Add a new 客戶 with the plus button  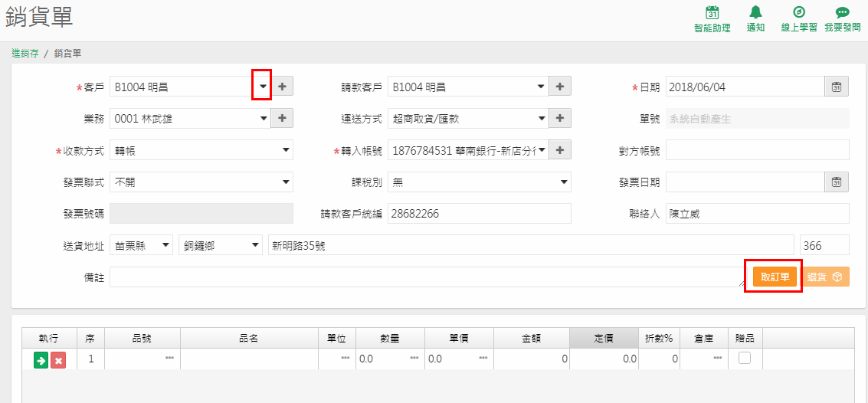[x=283, y=87]
